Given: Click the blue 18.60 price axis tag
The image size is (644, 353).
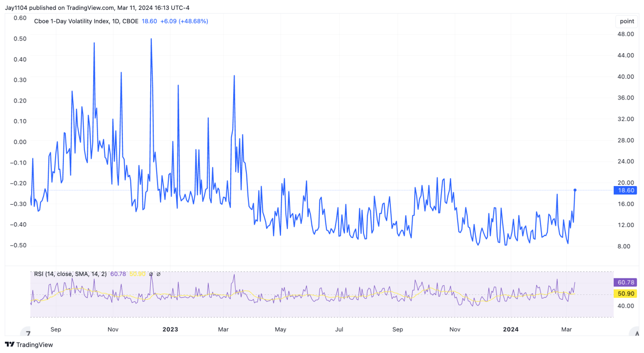Looking at the screenshot, I should pyautogui.click(x=625, y=190).
